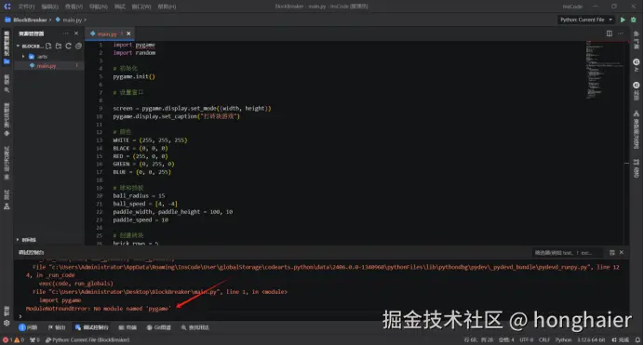The image size is (644, 345).
Task: Open the Python Current File run configuration dropdown
Action: 585,20
